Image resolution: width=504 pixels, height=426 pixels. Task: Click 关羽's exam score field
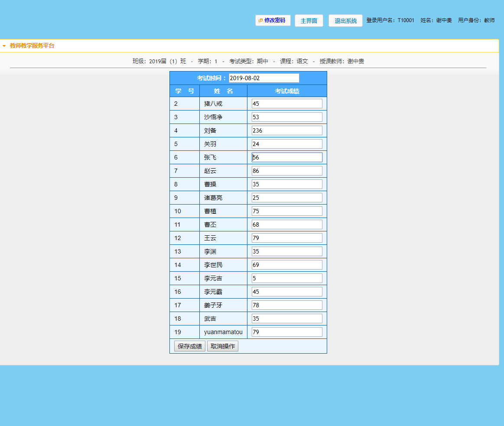pyautogui.click(x=287, y=144)
